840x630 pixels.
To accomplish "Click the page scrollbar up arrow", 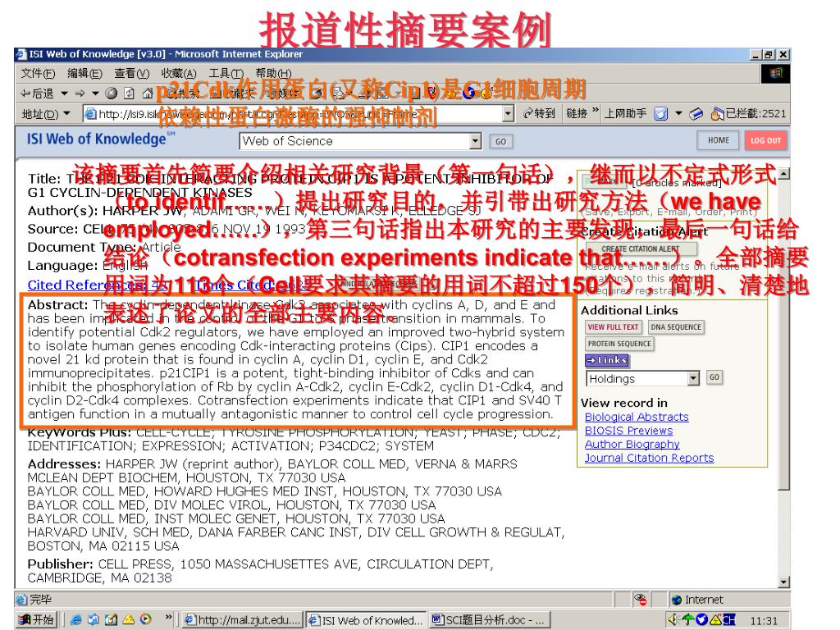I will (784, 174).
